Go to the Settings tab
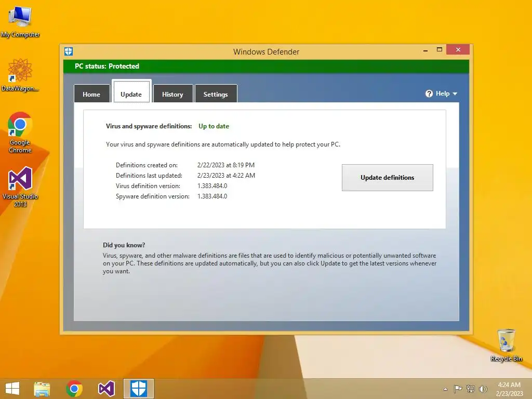This screenshot has height=399, width=532. (216, 94)
